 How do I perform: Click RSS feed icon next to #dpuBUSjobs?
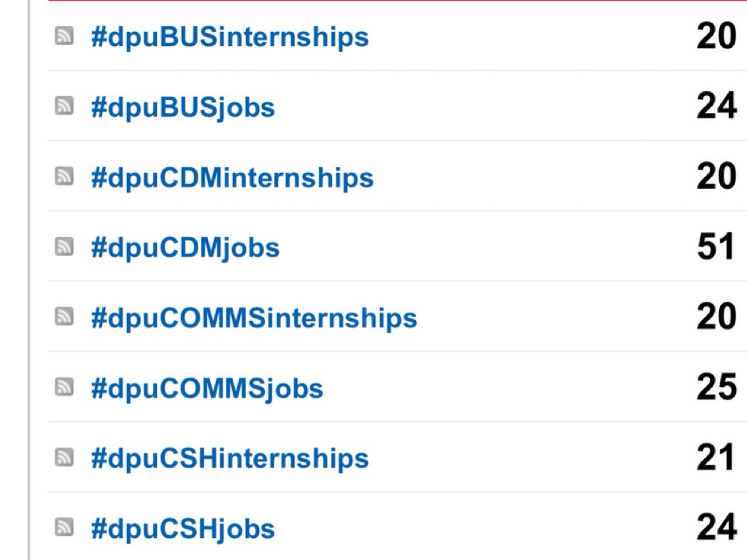click(x=64, y=106)
